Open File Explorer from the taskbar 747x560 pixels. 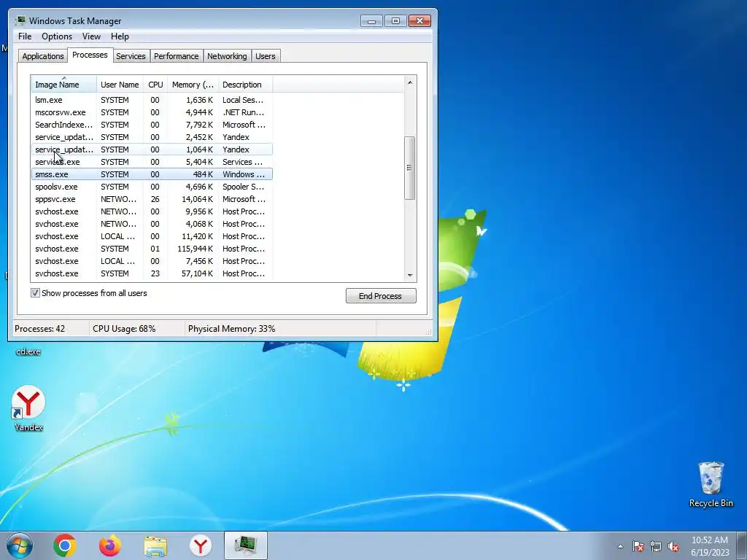[x=155, y=546]
